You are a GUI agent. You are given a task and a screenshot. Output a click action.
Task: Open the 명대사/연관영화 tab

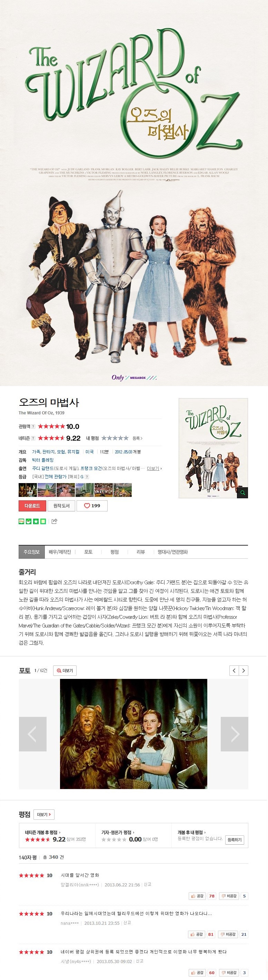(172, 552)
